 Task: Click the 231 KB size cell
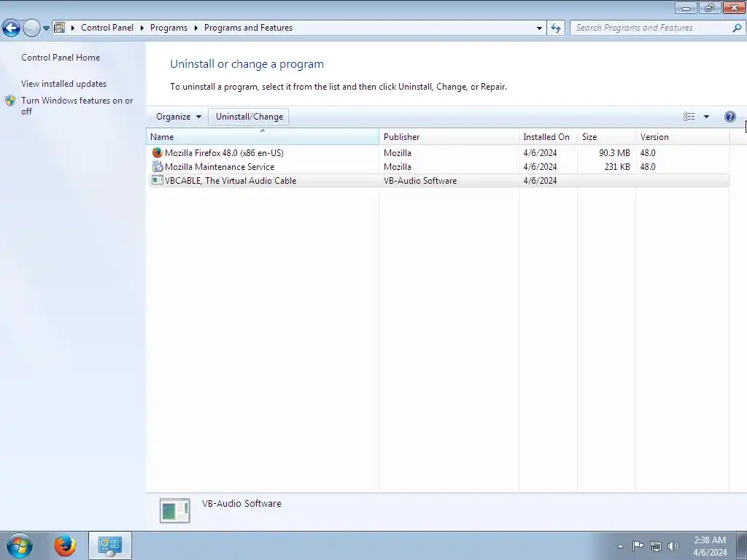coord(617,167)
